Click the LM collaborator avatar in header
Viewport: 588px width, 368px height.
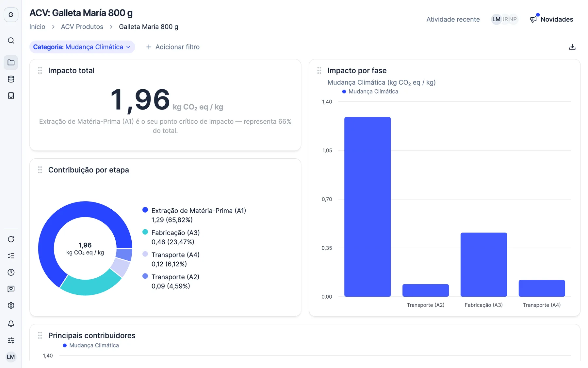(x=496, y=19)
